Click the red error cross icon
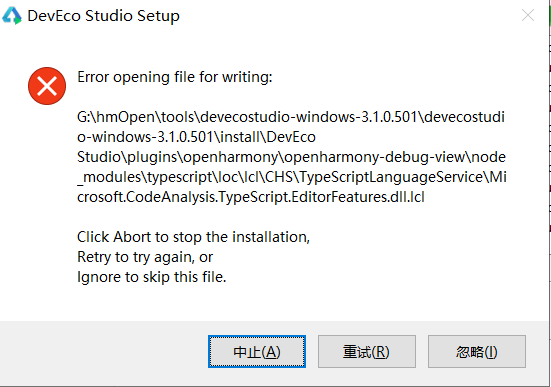The image size is (551, 387). click(47, 86)
